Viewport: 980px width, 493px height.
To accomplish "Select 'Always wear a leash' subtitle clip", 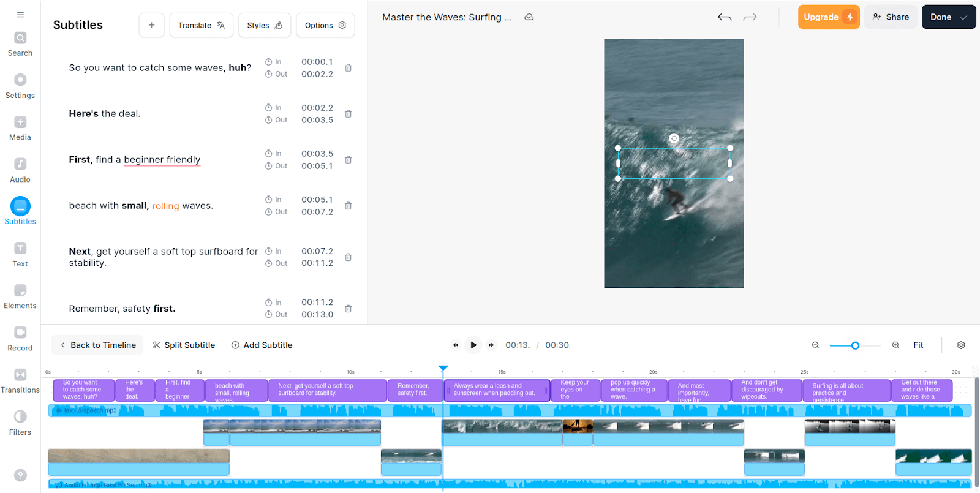I will tap(497, 390).
